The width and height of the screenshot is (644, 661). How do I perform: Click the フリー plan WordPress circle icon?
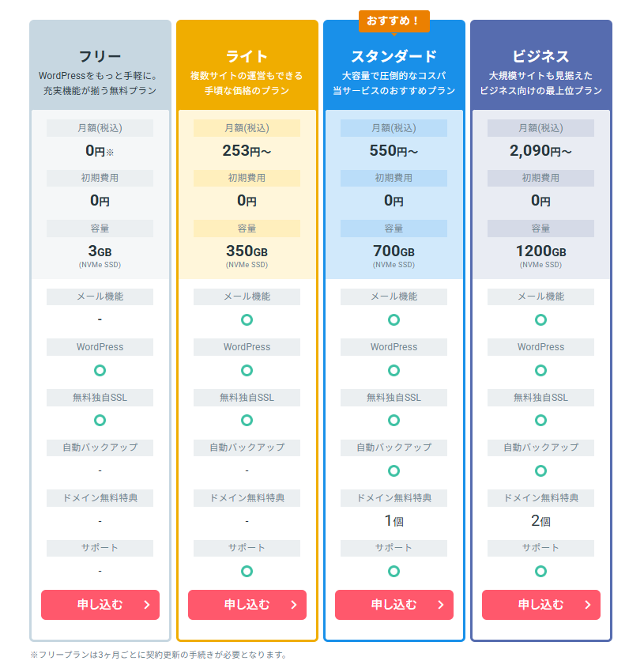point(100,371)
